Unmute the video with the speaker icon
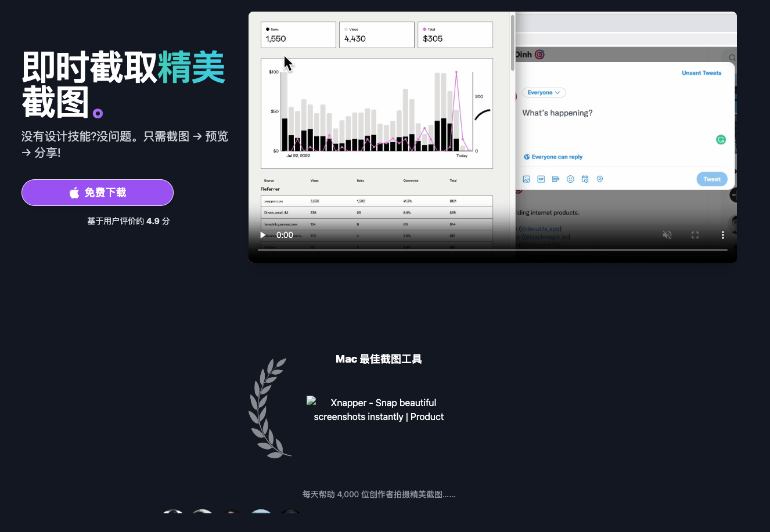Screen dimensions: 770x532 (x=667, y=235)
